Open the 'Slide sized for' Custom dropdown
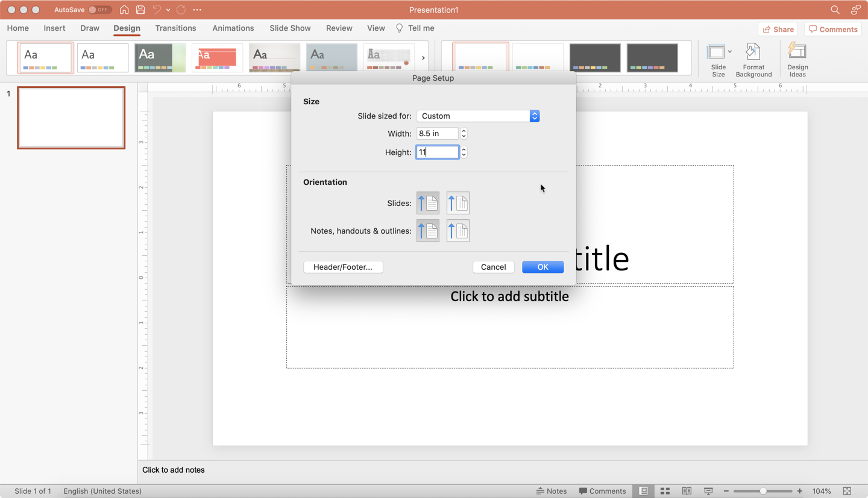Image resolution: width=868 pixels, height=498 pixels. [x=478, y=116]
